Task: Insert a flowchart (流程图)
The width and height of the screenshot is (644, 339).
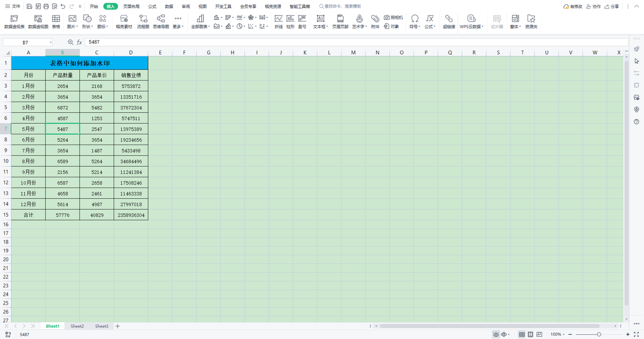Action: 143,21
